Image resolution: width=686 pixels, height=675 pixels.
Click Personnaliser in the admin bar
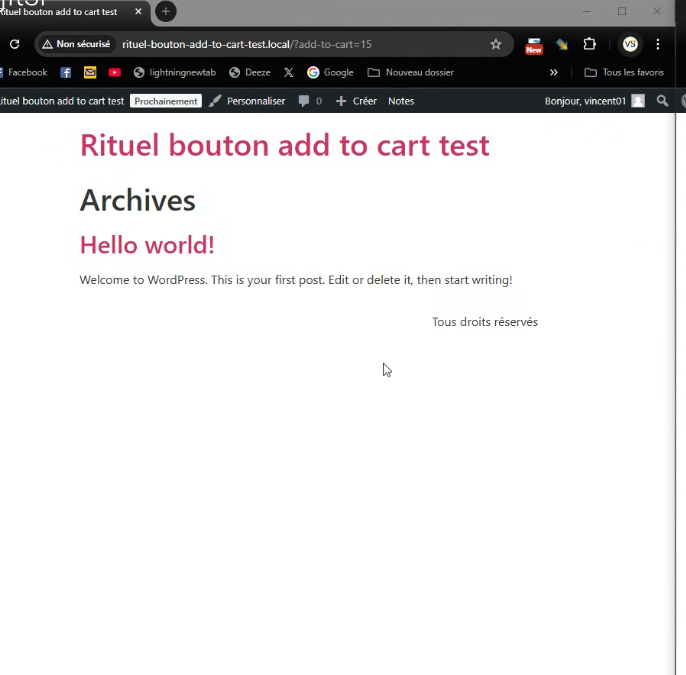[x=247, y=101]
